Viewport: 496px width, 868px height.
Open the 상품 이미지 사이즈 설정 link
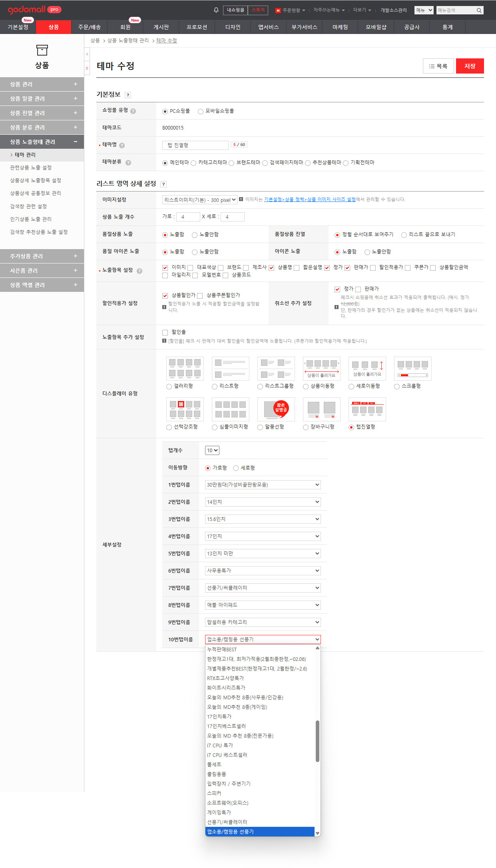pos(310,200)
